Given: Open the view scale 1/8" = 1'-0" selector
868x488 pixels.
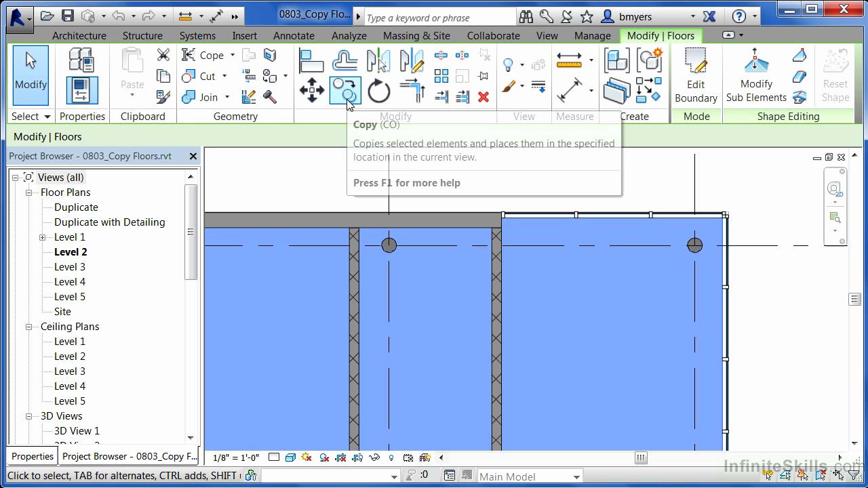Looking at the screenshot, I should [235, 457].
